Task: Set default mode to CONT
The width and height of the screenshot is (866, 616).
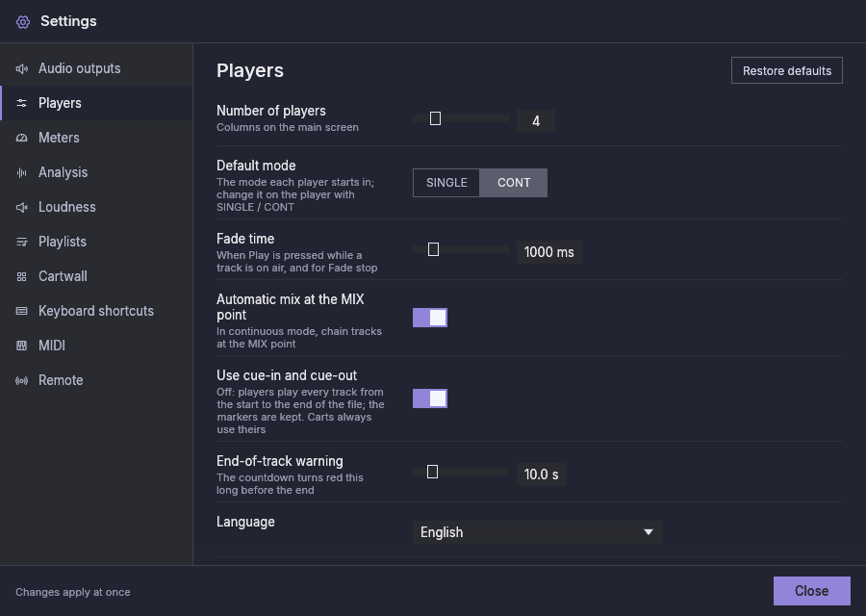Action: 514,183
